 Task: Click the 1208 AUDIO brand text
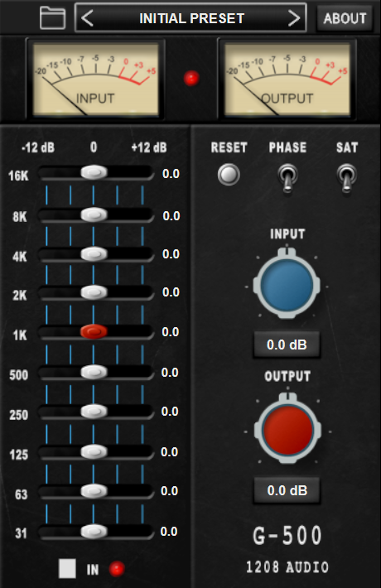click(x=287, y=567)
